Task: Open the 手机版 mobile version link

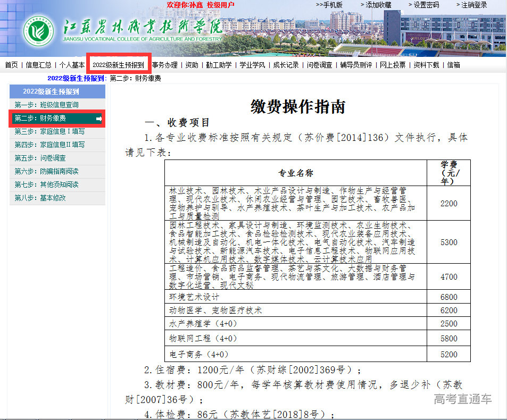Action: coord(329,5)
